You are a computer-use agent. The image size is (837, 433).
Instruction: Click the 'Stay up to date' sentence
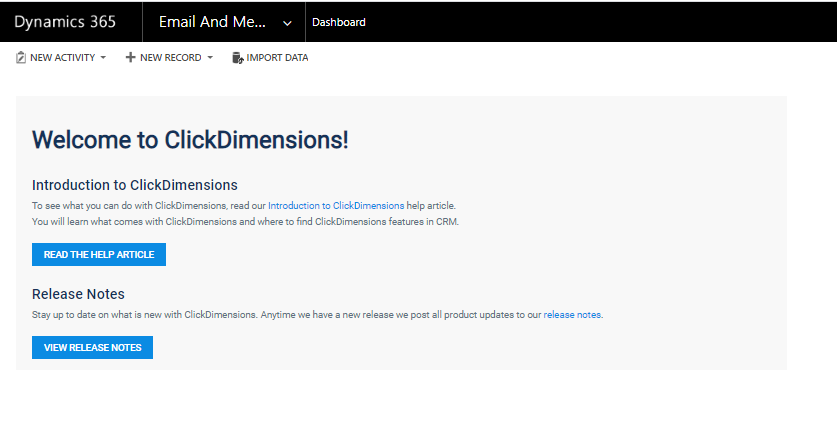pyautogui.click(x=318, y=315)
